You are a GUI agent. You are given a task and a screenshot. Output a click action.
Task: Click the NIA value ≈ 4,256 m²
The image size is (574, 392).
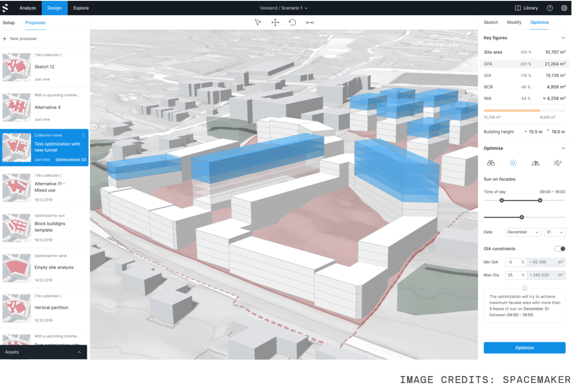[x=555, y=98]
